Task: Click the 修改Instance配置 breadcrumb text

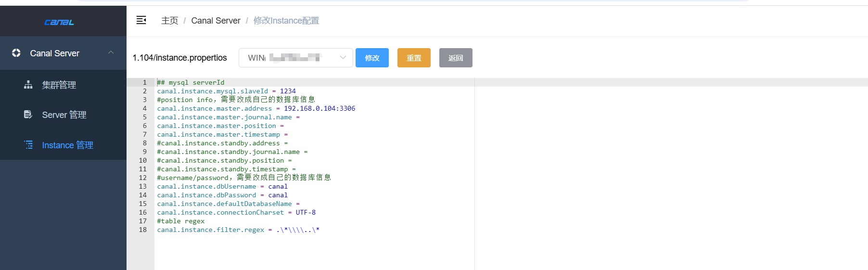Action: point(286,21)
